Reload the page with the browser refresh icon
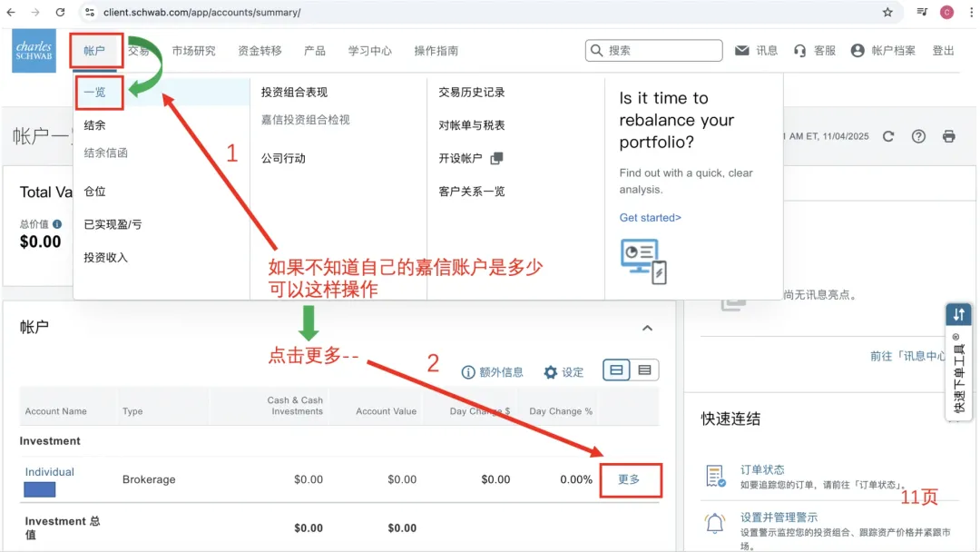The width and height of the screenshot is (980, 552). click(60, 12)
